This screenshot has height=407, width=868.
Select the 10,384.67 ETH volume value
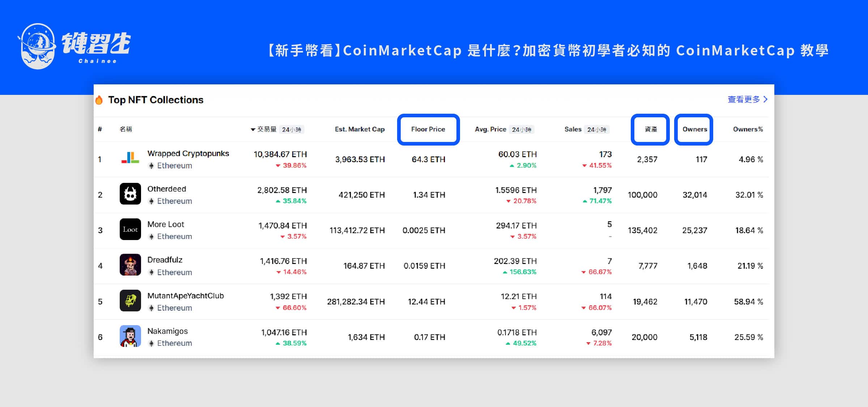[x=280, y=154]
